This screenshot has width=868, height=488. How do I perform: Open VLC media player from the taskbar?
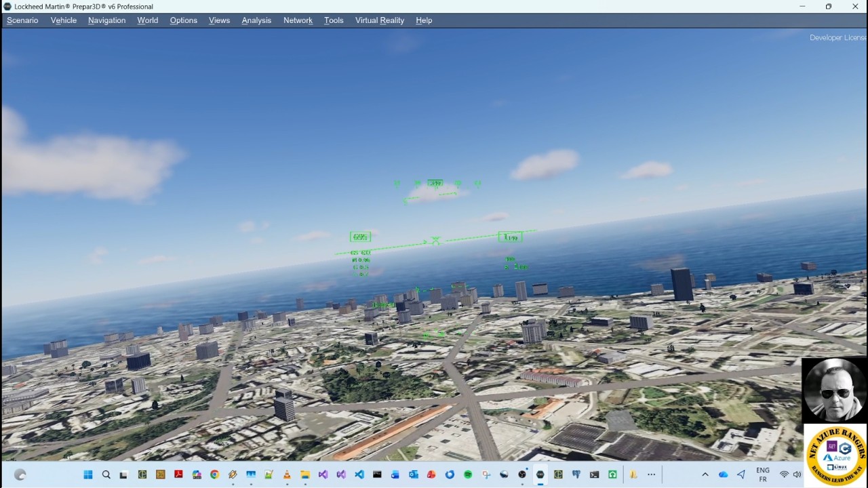coord(287,474)
